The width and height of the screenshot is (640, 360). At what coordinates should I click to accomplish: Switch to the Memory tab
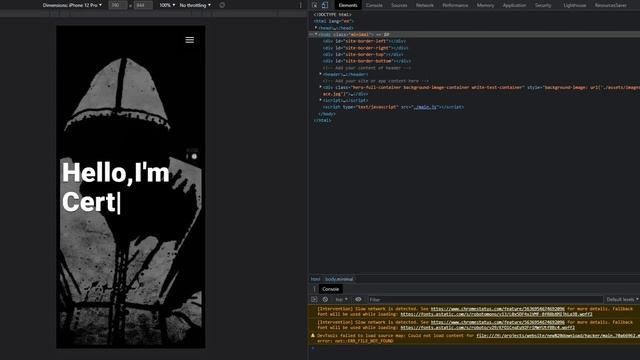[x=485, y=5]
